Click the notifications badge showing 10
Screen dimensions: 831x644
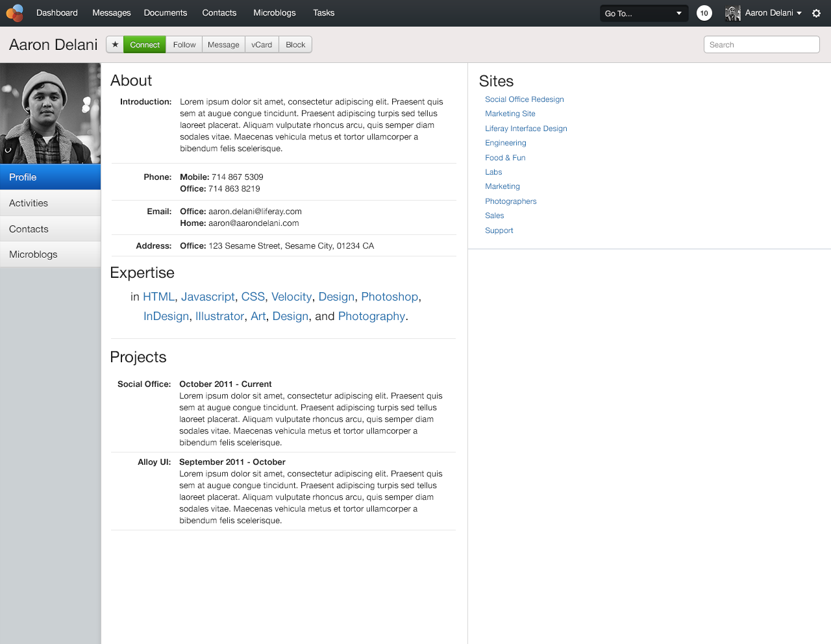[x=704, y=13]
